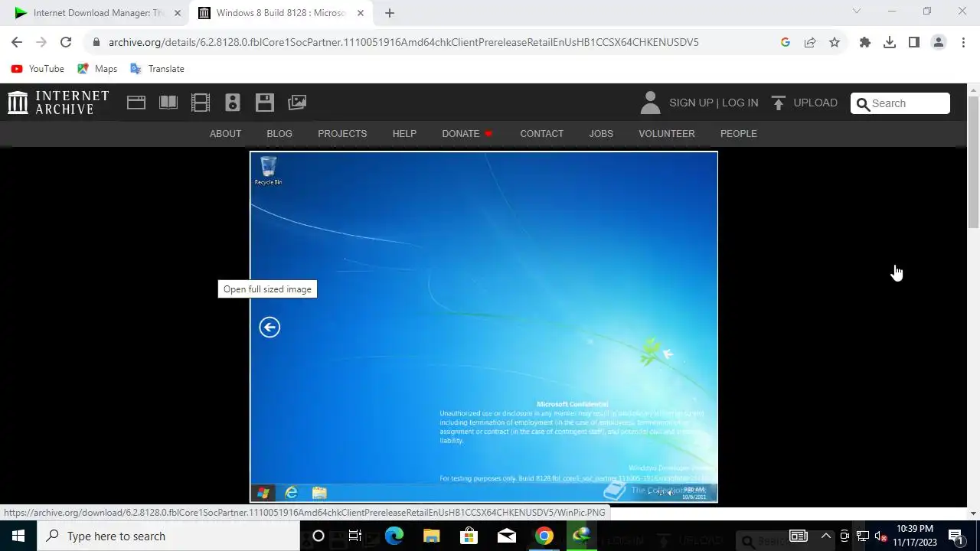This screenshot has height=551, width=980.
Task: Open a new browser tab
Action: 390,13
